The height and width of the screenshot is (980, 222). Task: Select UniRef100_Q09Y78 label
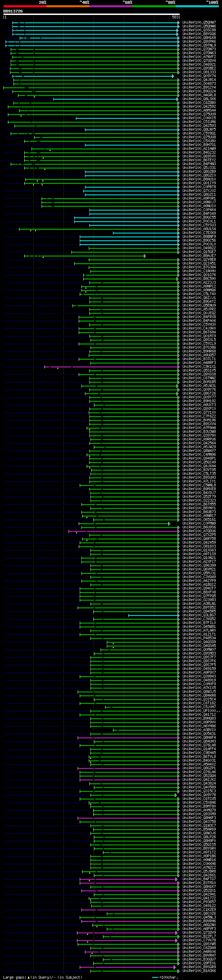[199, 795]
